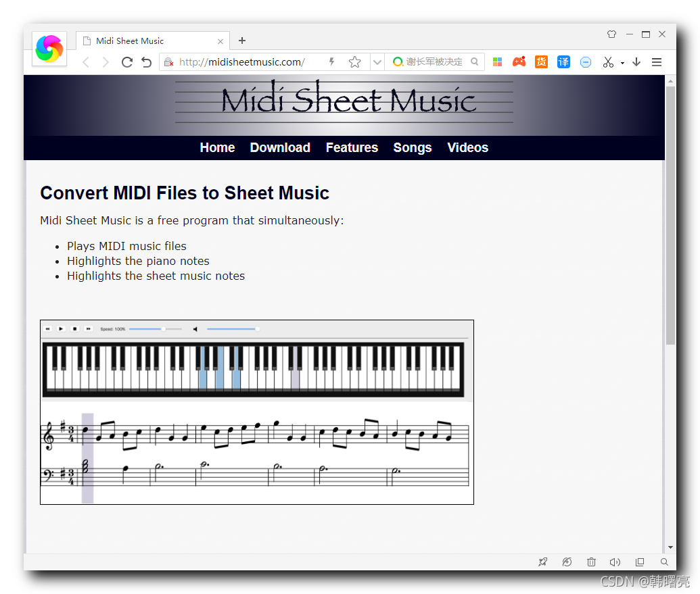
Task: Go to the Features page
Action: click(x=352, y=147)
